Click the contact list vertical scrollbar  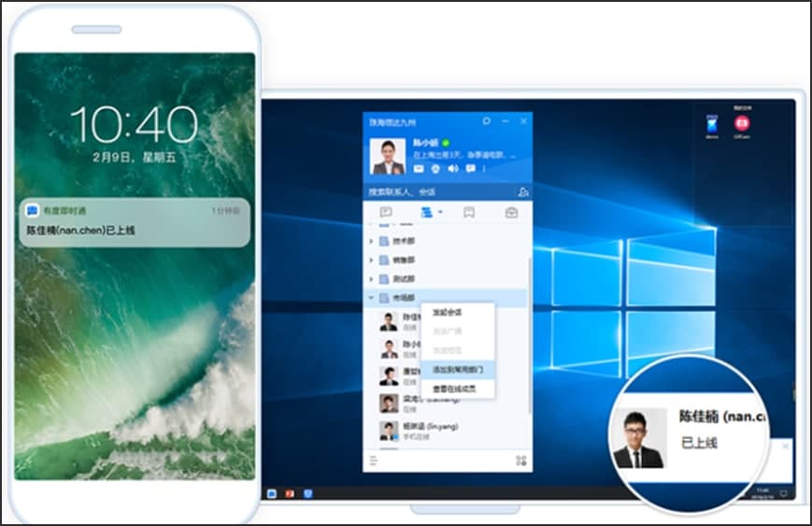(x=529, y=335)
